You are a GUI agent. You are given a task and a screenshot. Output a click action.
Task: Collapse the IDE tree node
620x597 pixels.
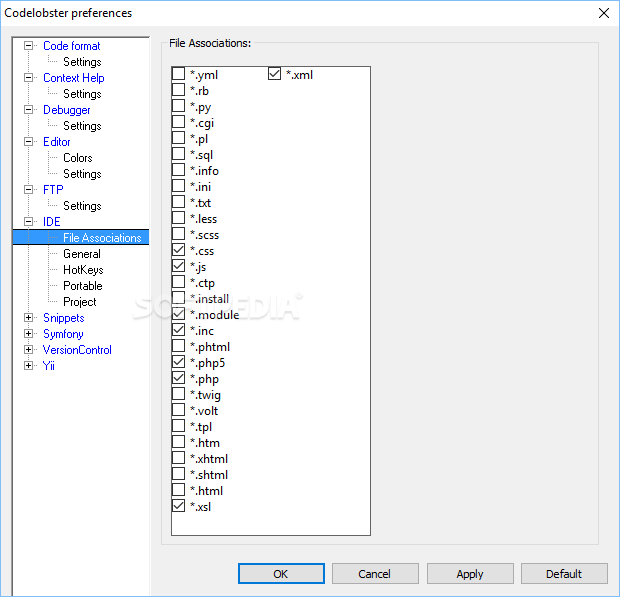(x=28, y=221)
